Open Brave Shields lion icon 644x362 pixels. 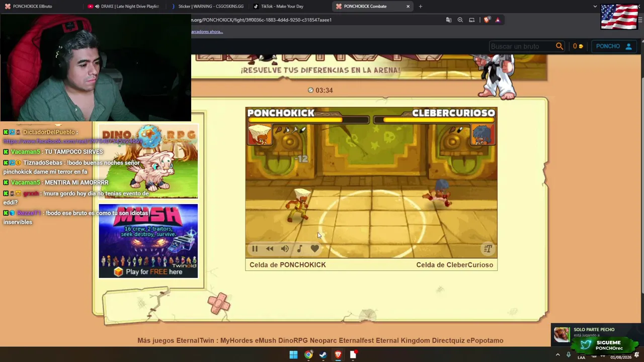(x=487, y=20)
